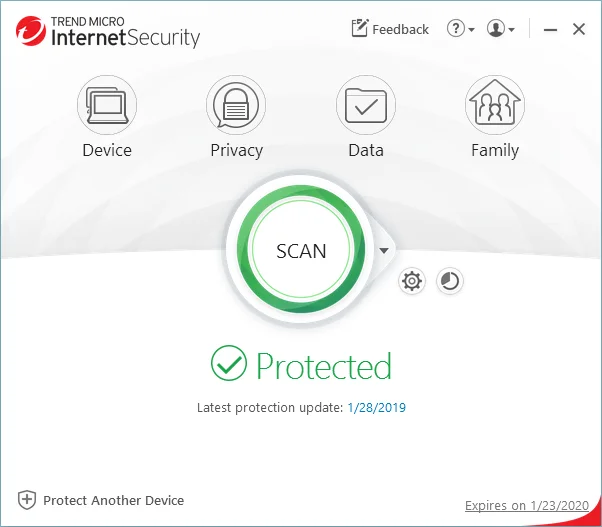Open the Device protection icon
Image resolution: width=602 pixels, height=527 pixels.
(x=107, y=104)
